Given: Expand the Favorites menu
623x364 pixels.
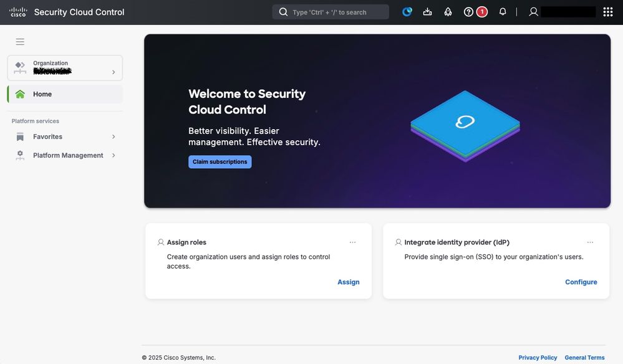Looking at the screenshot, I should (65, 136).
